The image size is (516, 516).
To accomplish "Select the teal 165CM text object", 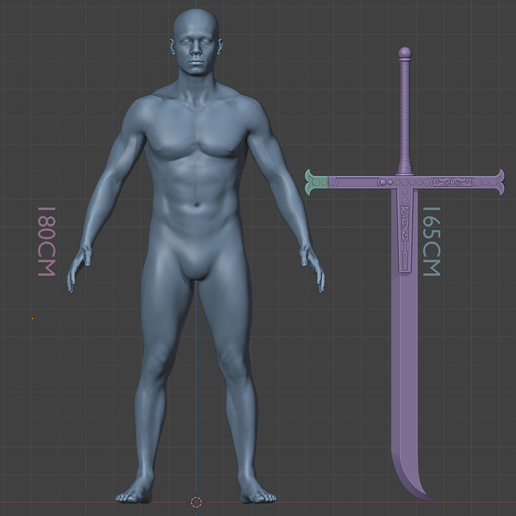I will [x=432, y=242].
